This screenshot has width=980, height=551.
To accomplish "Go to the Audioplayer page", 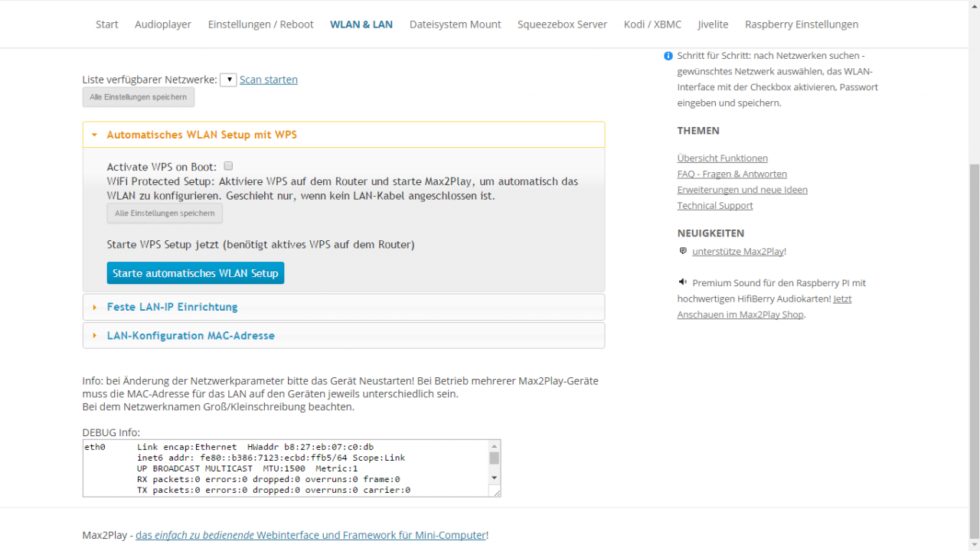I will [163, 24].
